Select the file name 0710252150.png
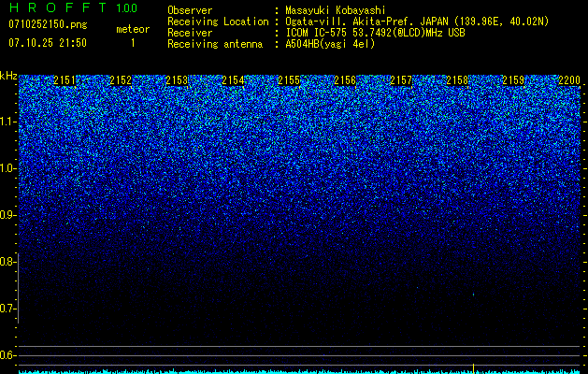 click(x=48, y=24)
